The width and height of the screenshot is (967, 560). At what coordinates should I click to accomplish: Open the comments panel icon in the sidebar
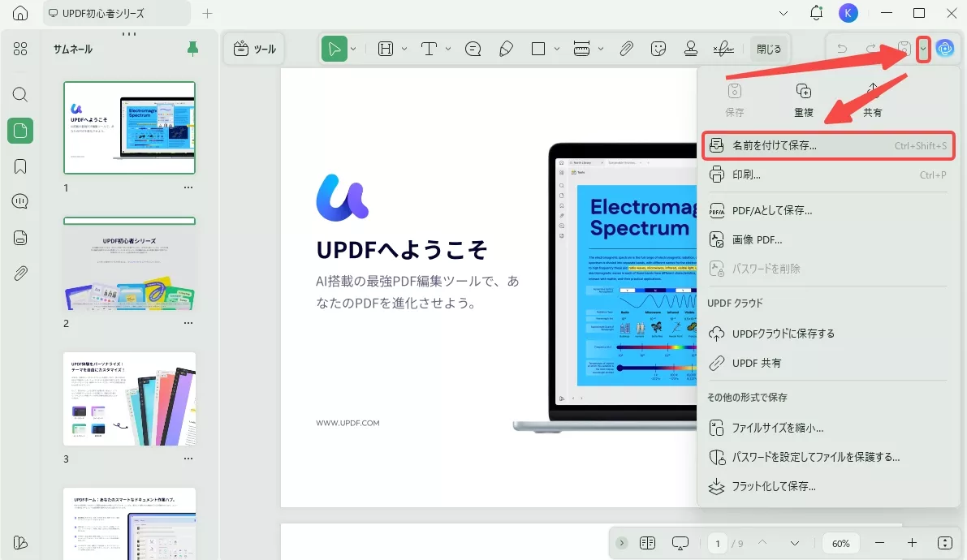(x=19, y=201)
